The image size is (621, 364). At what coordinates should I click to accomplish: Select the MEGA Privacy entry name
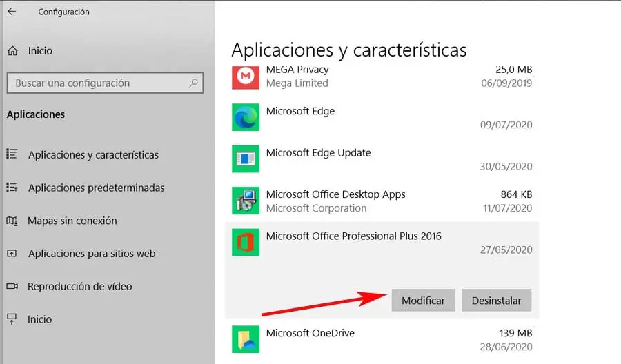coord(297,70)
